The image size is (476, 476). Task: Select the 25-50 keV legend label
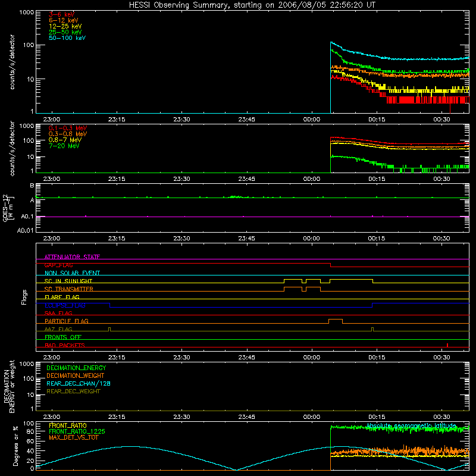(65, 32)
